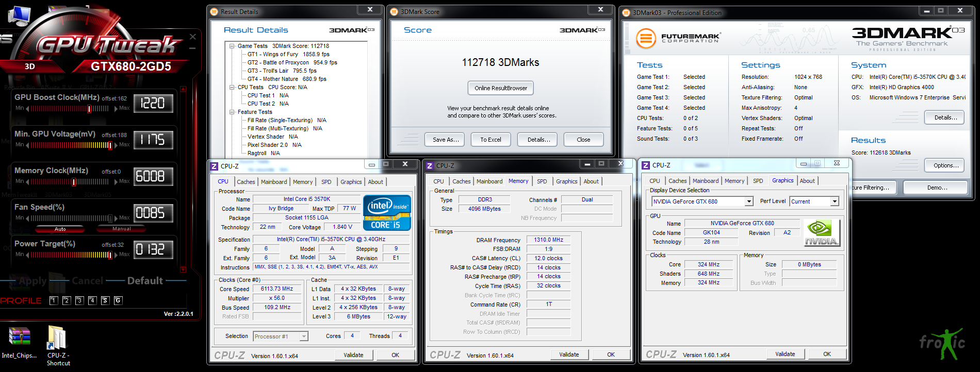Image resolution: width=980 pixels, height=372 pixels.
Task: Click Validate in the first CPU-Z window
Action: pos(353,355)
